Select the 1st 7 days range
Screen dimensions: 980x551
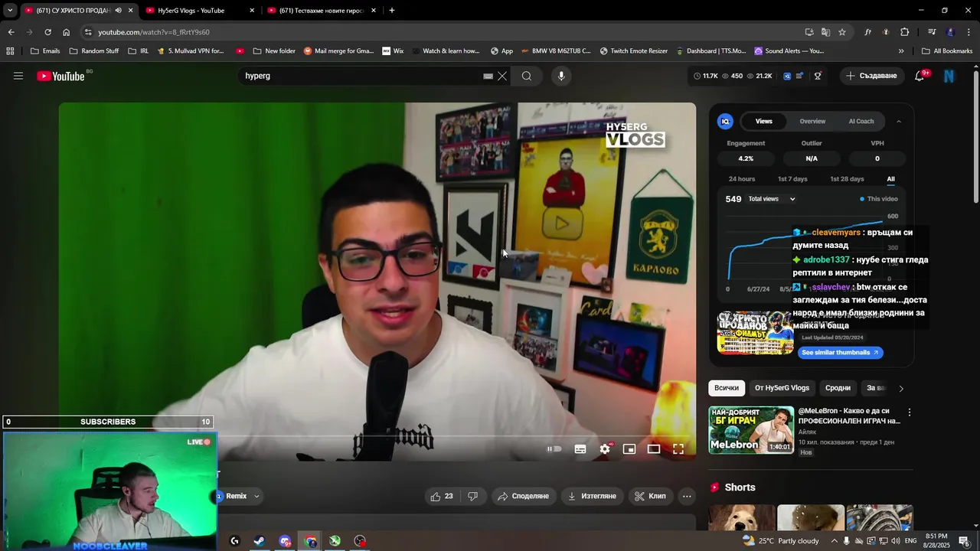click(x=792, y=179)
